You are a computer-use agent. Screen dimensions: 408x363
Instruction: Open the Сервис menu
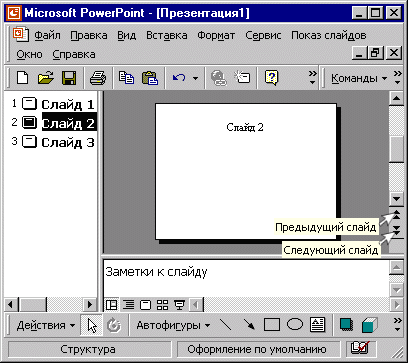point(263,35)
